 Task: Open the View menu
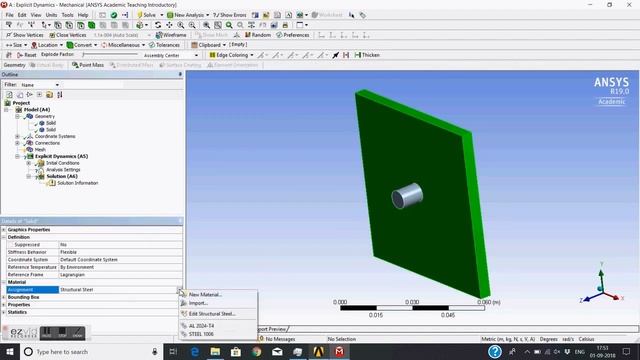tap(36, 15)
